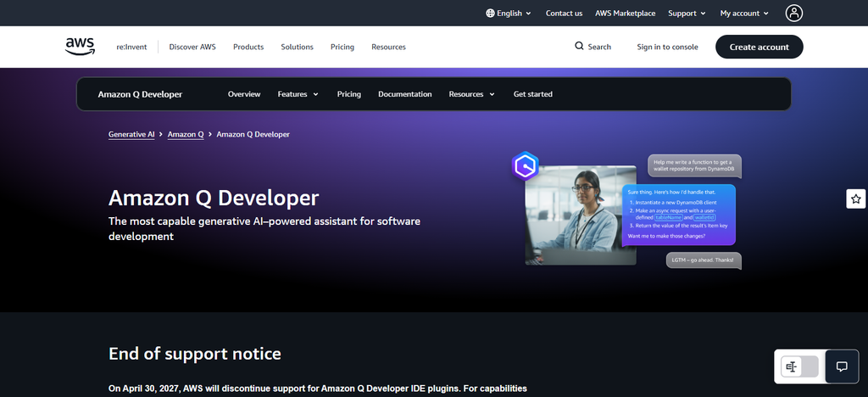This screenshot has height=397, width=868.
Task: Click the End of support notice heading
Action: coord(195,353)
